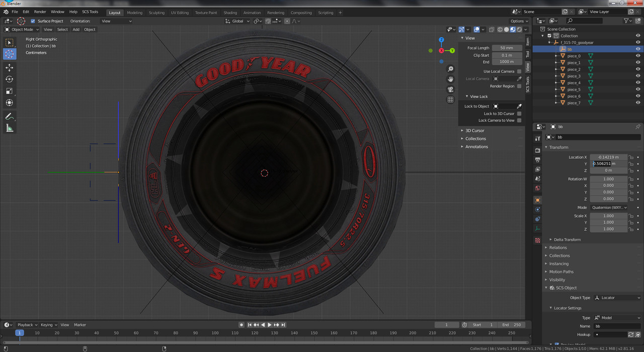Image resolution: width=644 pixels, height=352 pixels.
Task: Hide bb locator via eye icon
Action: point(638,49)
